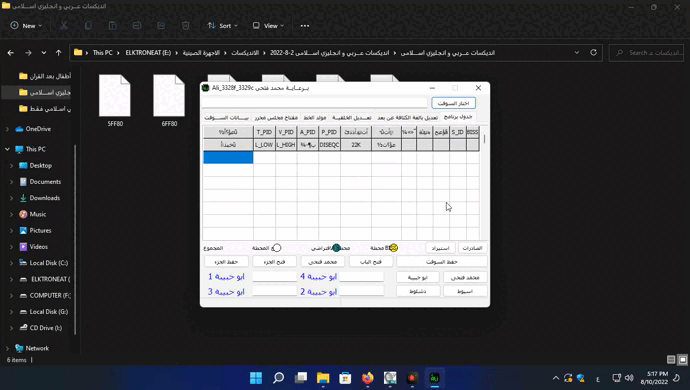Click the Delete trash icon in Explorer toolbar

click(185, 26)
